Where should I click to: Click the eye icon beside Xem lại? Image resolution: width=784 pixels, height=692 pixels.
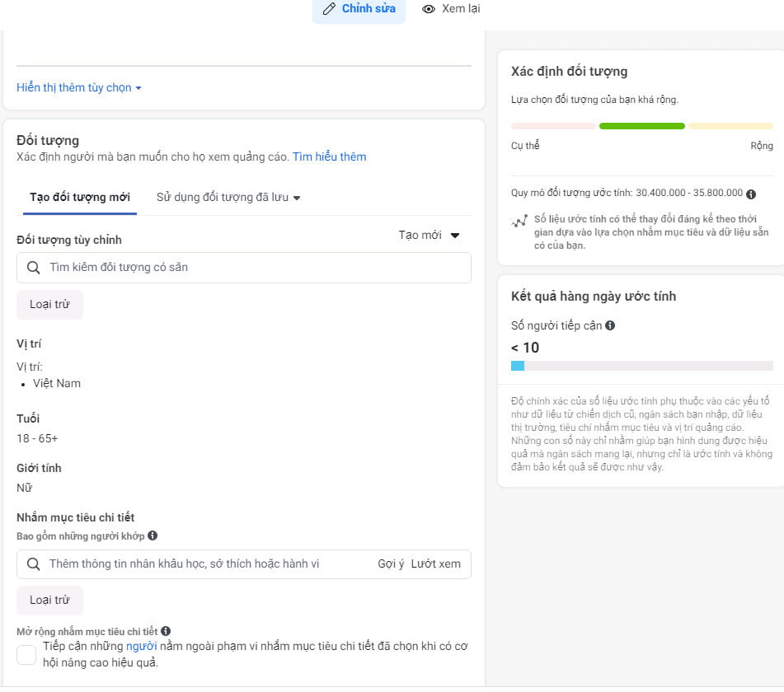429,9
